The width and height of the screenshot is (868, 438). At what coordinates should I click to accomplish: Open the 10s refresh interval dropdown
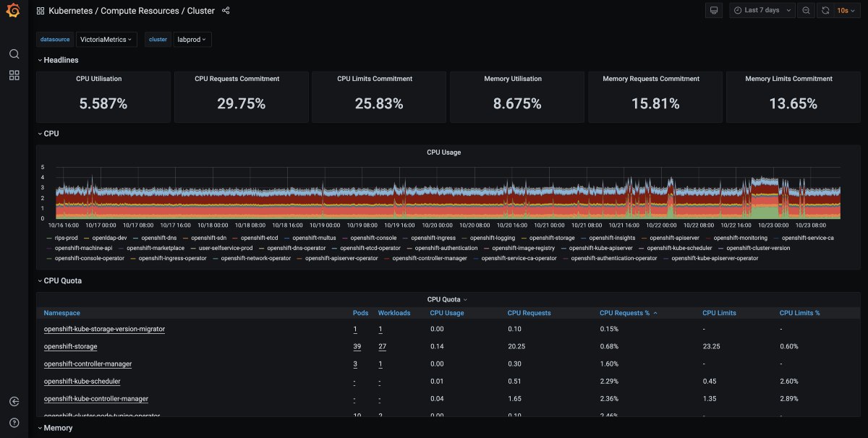(x=846, y=10)
